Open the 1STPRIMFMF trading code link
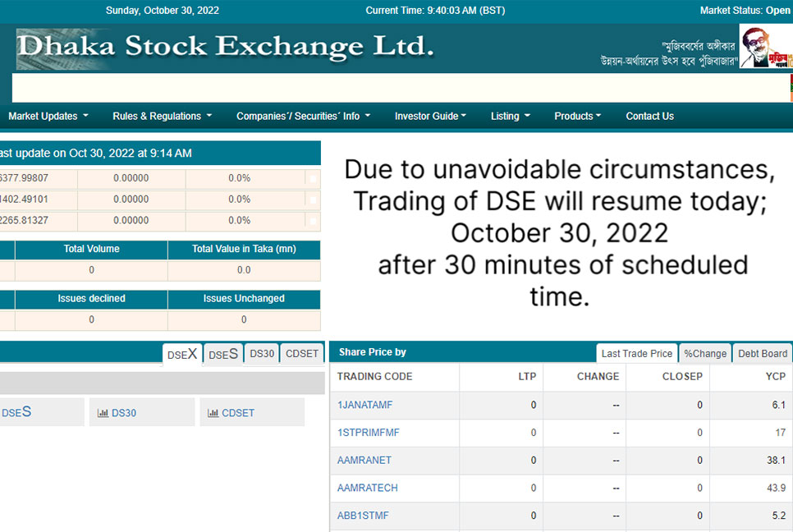The image size is (793, 532). [368, 433]
